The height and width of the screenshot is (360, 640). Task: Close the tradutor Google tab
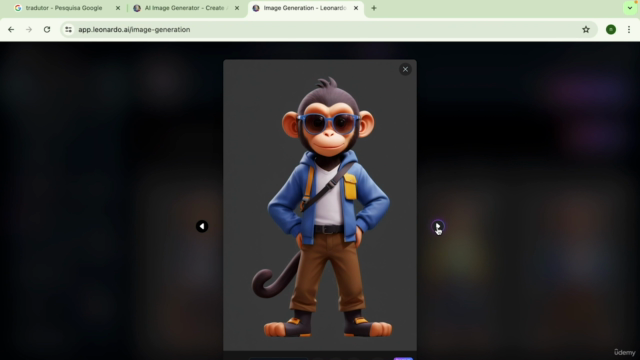[118, 8]
